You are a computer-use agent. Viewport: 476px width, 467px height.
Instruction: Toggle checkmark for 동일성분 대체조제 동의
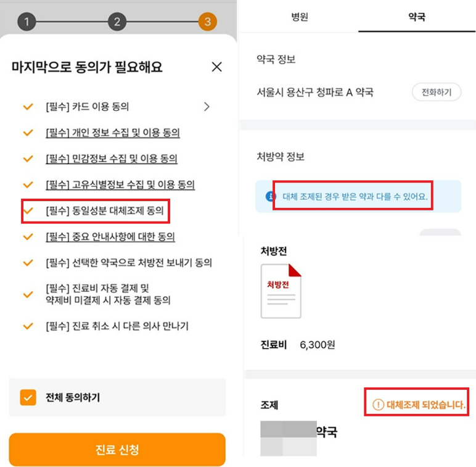tap(28, 210)
